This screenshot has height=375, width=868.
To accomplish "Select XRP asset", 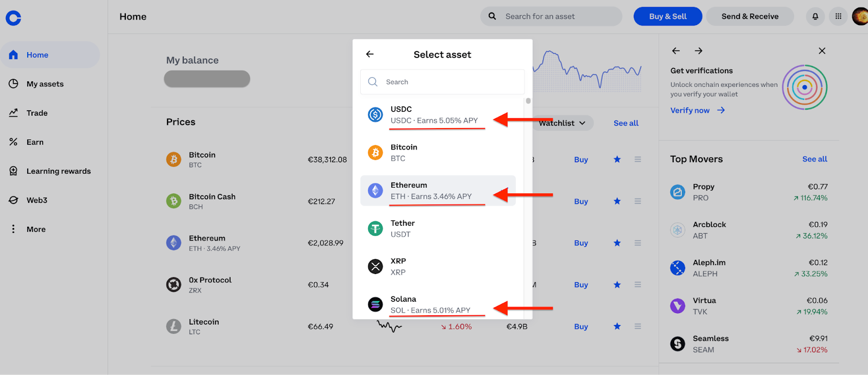I will 438,266.
